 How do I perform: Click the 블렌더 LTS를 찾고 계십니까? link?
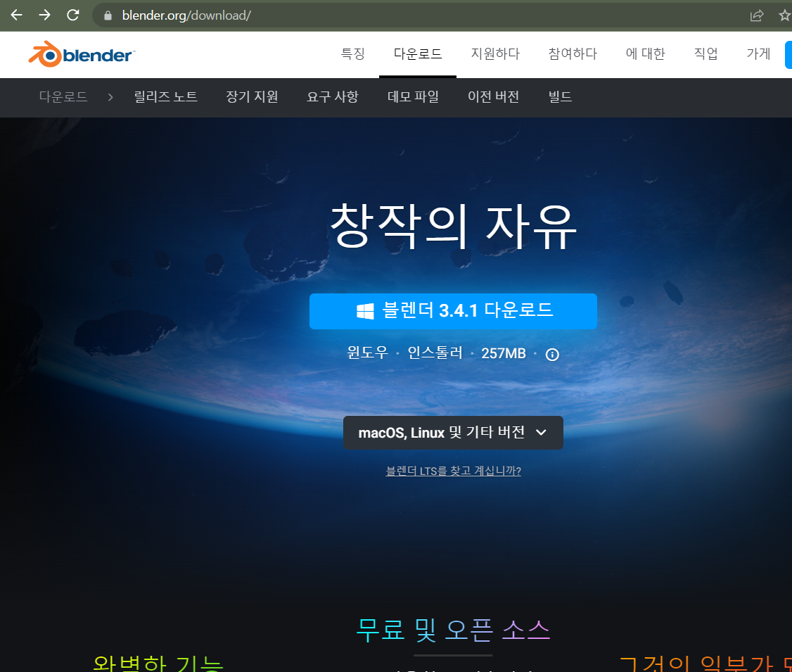tap(453, 471)
